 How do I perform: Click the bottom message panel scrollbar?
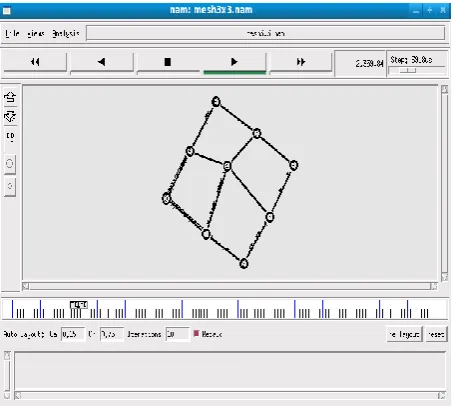[230, 396]
